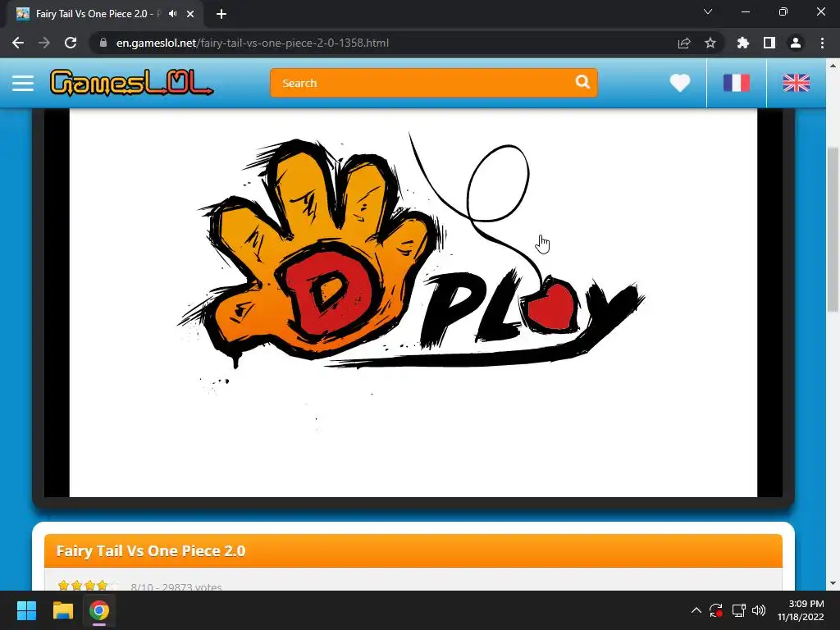The height and width of the screenshot is (630, 840).
Task: Share this page icon in address bar
Action: point(684,43)
